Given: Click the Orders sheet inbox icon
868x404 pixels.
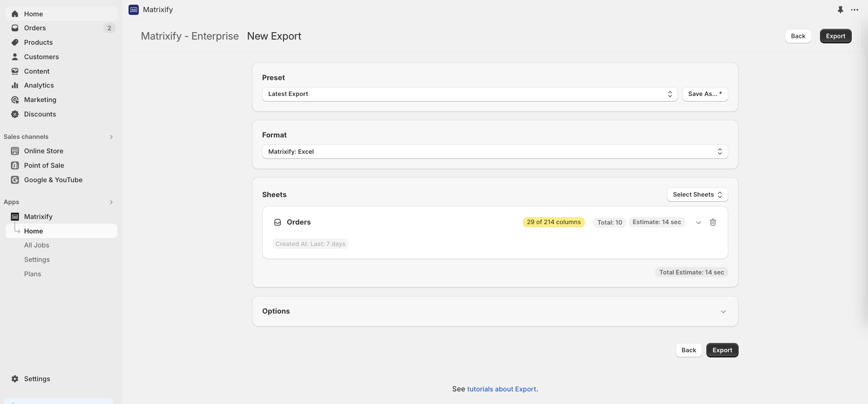Looking at the screenshot, I should [278, 222].
